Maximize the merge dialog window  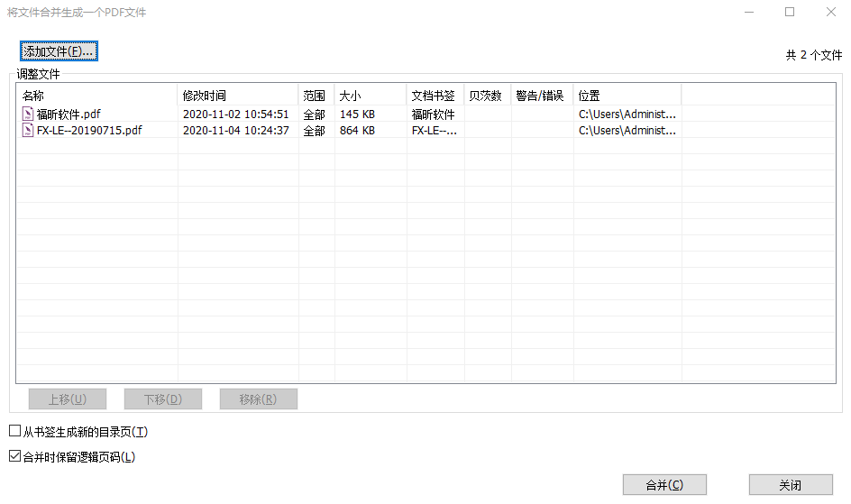790,13
